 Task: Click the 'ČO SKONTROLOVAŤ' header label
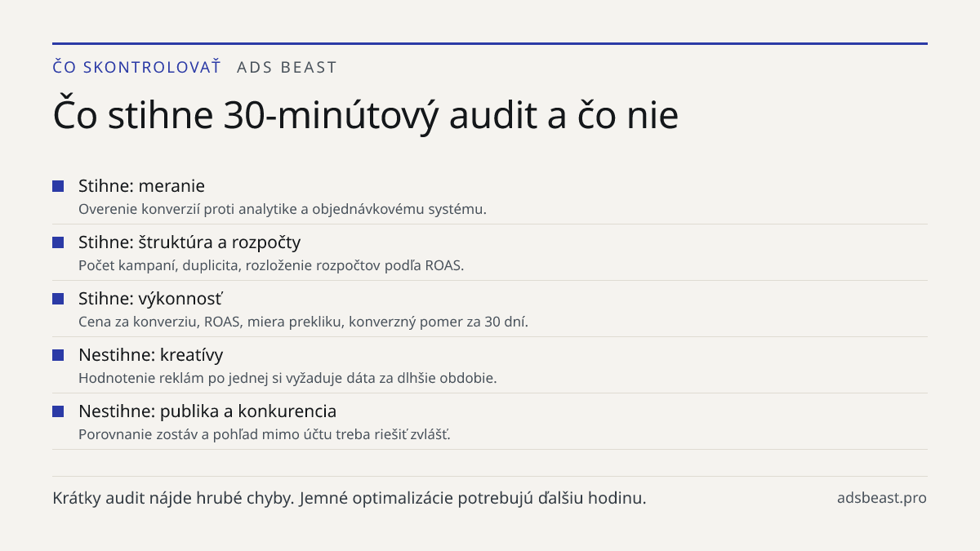pyautogui.click(x=136, y=67)
